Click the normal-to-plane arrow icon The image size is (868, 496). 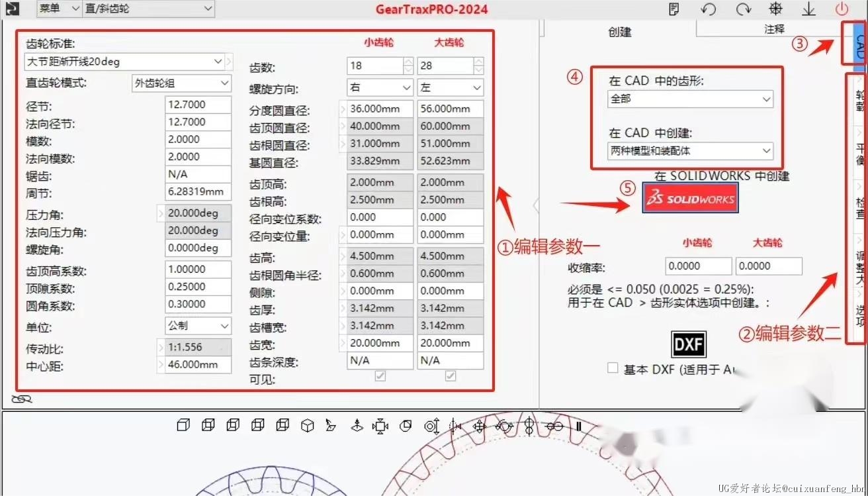click(x=357, y=426)
